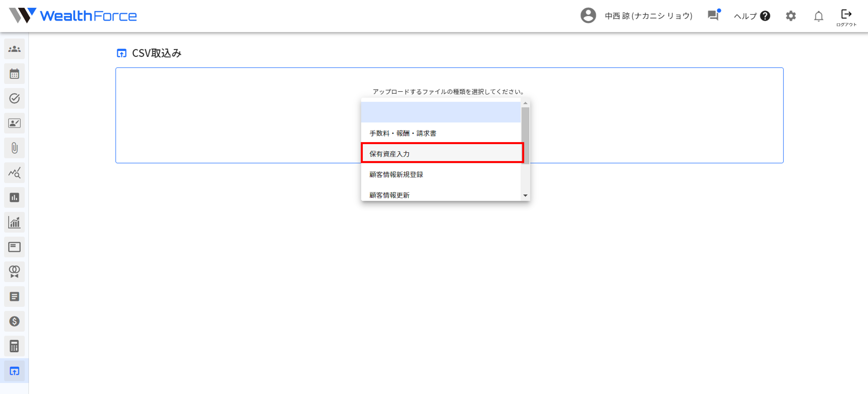Click the chat messages icon in header
The height and width of the screenshot is (394, 868).
point(713,16)
